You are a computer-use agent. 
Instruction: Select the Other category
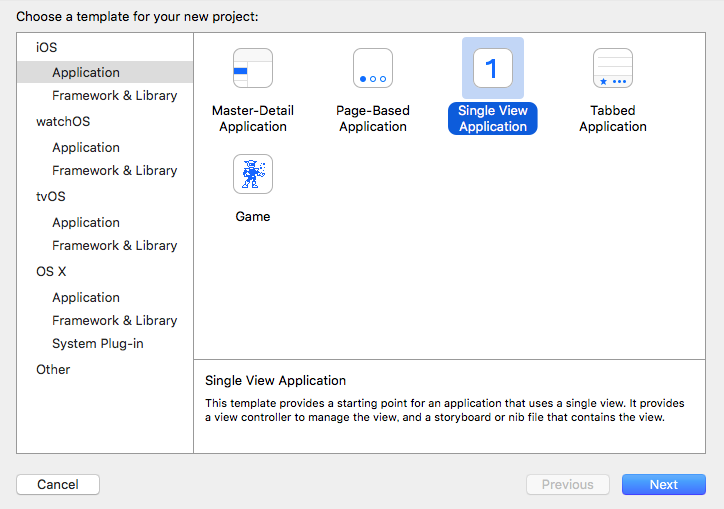click(x=53, y=370)
